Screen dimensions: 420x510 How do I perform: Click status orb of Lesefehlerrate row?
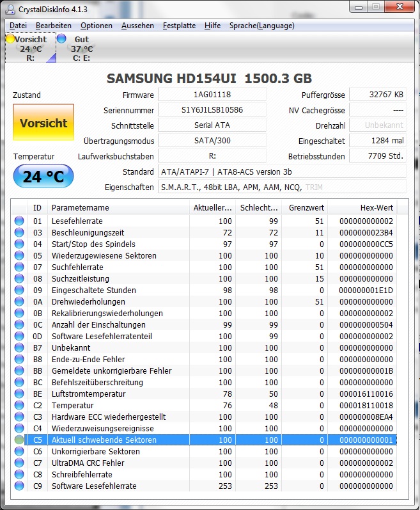[19, 221]
